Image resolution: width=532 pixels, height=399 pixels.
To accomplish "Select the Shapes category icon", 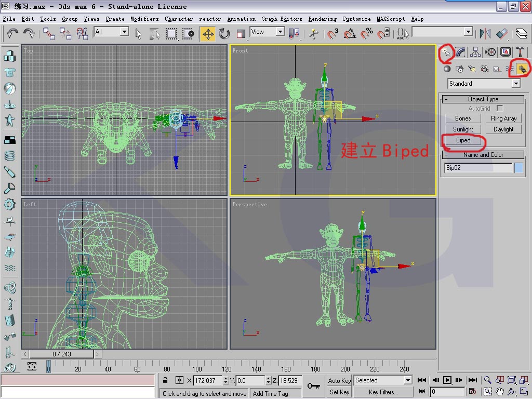I will tap(460, 69).
